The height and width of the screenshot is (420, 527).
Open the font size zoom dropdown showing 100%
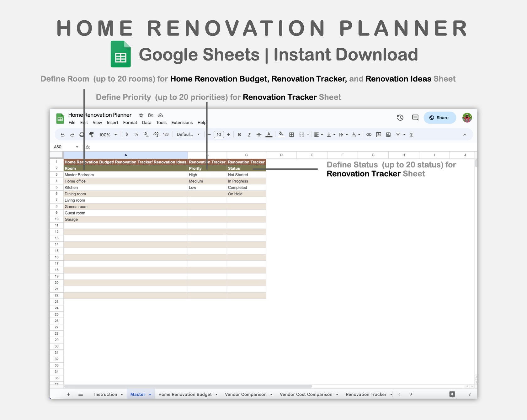pos(107,134)
